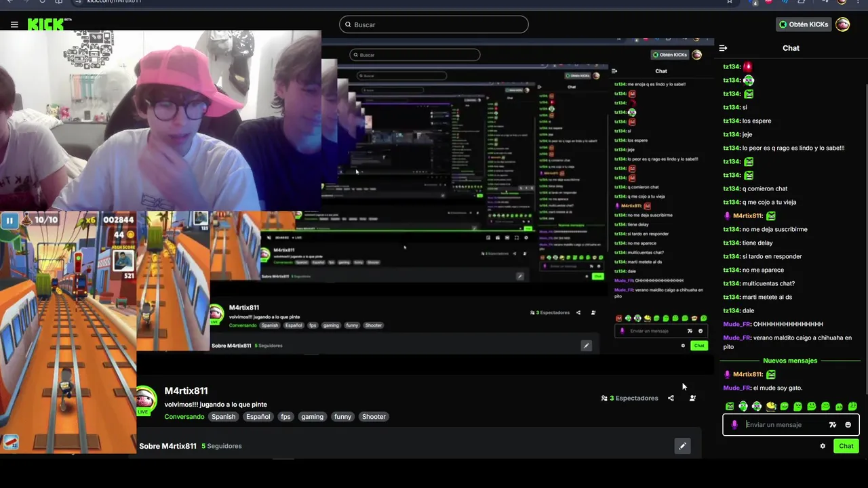Click green Chat button in largest mirrored stream copy
Screen dimensions: 868x488
(x=698, y=346)
